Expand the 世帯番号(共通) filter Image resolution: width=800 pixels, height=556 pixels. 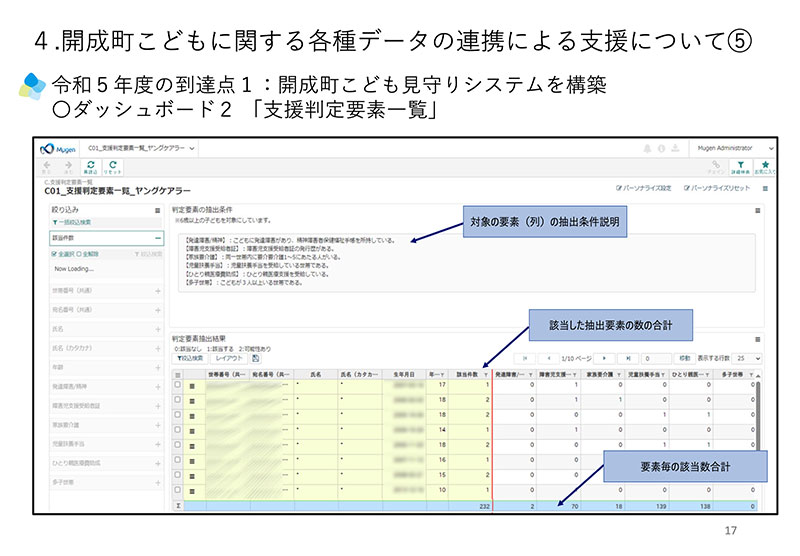(x=158, y=291)
